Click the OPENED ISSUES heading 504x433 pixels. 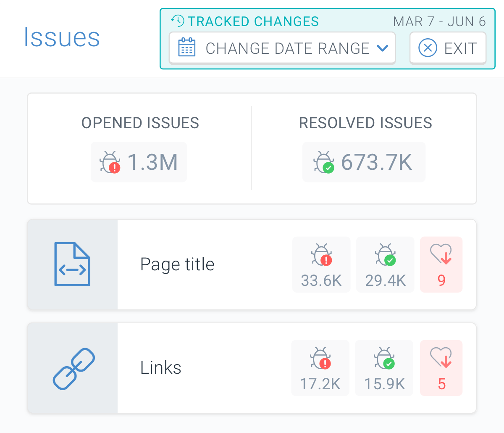click(140, 123)
